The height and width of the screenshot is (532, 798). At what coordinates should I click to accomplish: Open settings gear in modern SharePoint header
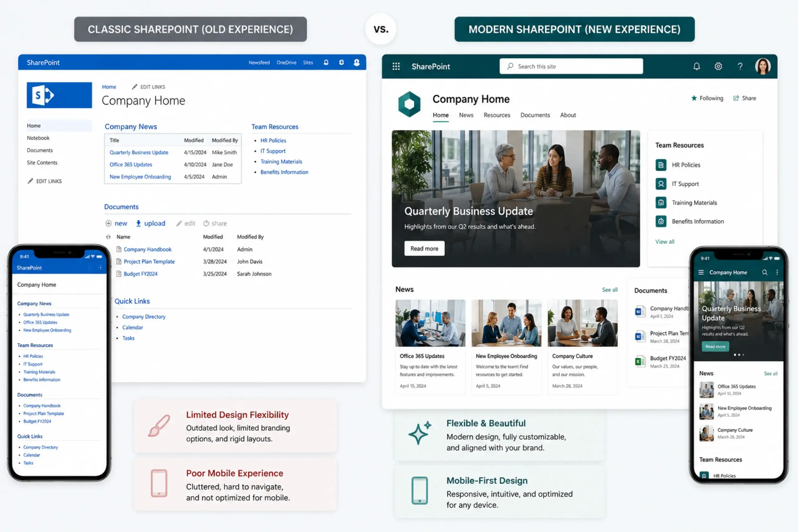(718, 66)
